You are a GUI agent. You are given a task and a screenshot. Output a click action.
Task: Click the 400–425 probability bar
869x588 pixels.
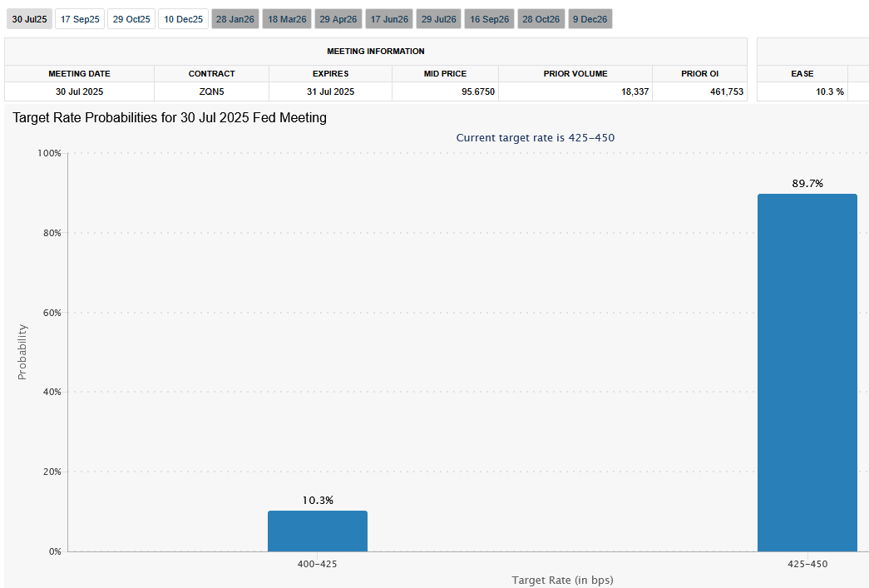coord(318,531)
